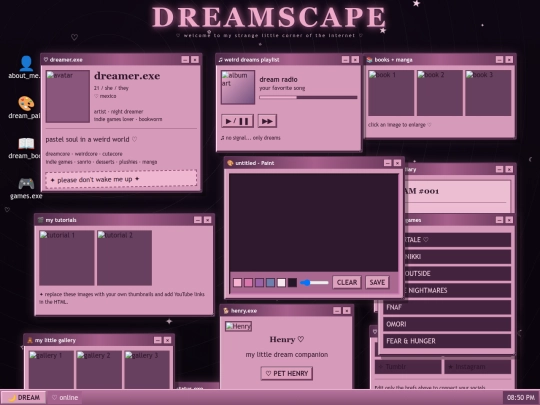Minimize the my tutorials window
Viewport: 540px width, 405px height.
pos(198,220)
